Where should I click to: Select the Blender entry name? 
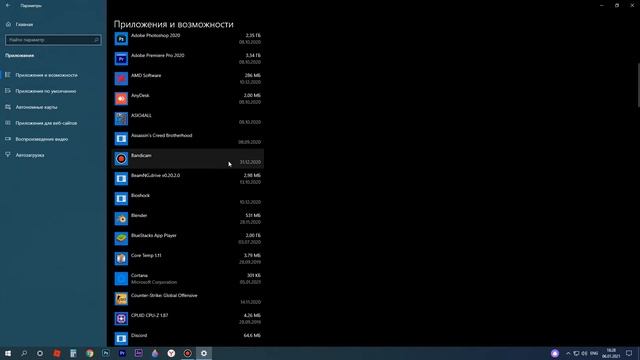click(x=139, y=216)
